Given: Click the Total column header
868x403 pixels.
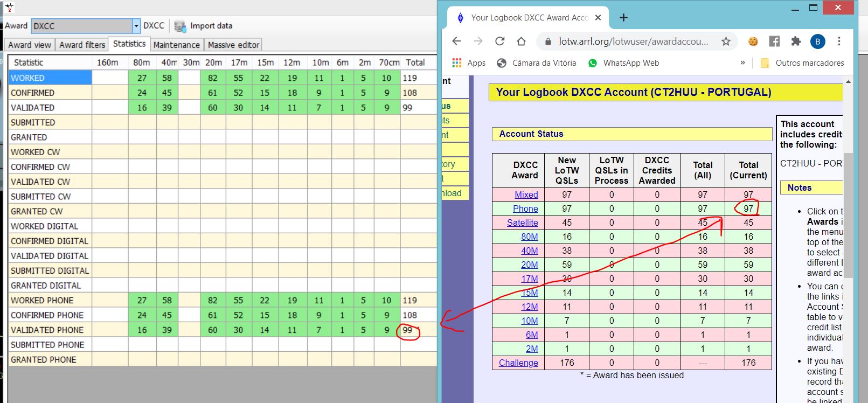Looking at the screenshot, I should [415, 62].
